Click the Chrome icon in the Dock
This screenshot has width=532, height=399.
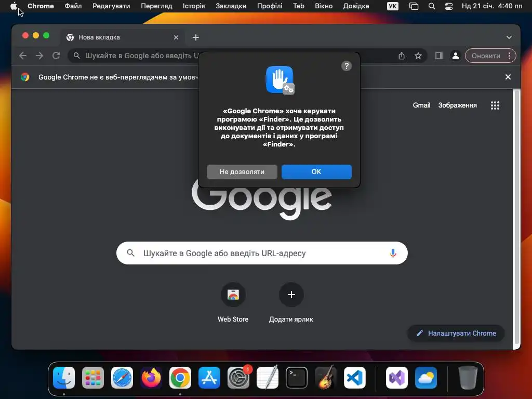click(x=180, y=378)
